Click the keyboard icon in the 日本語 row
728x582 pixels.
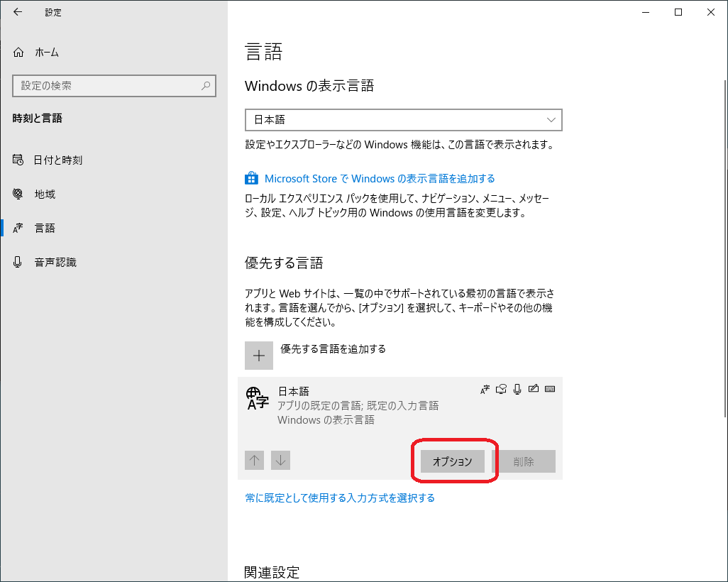[549, 389]
